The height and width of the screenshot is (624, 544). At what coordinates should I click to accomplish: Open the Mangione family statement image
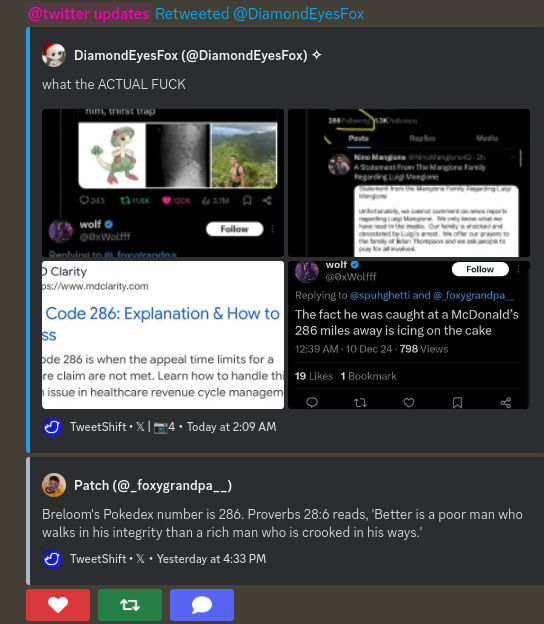tap(409, 183)
